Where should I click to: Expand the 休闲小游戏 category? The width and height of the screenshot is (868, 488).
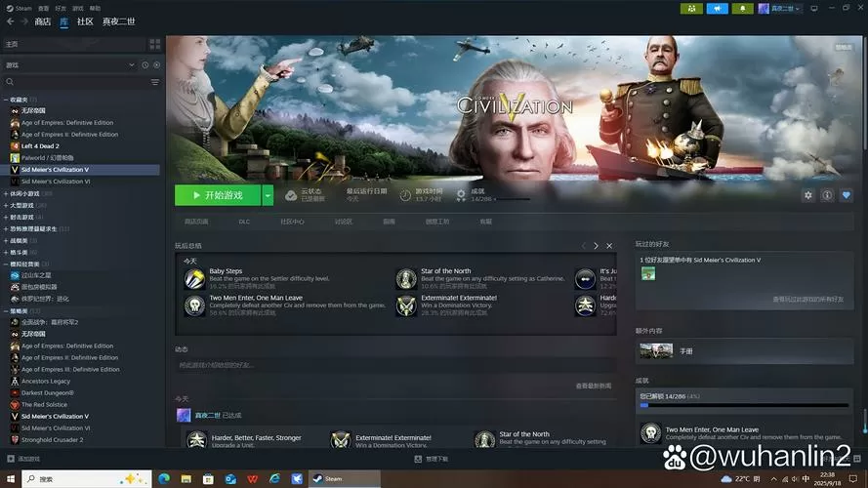pyautogui.click(x=6, y=193)
